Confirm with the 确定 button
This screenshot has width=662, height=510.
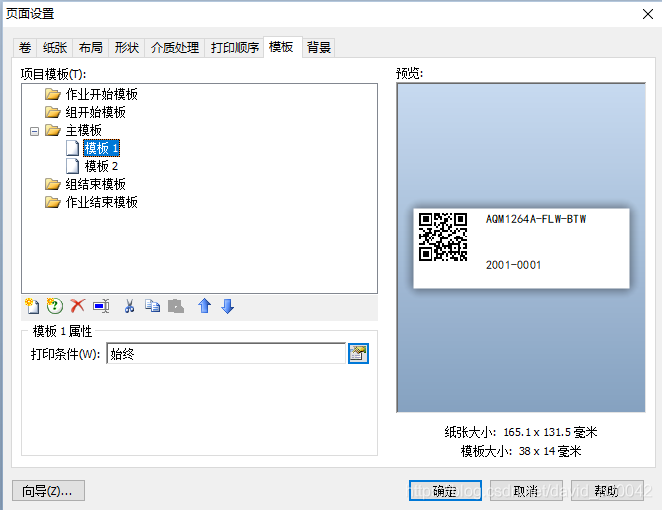click(x=445, y=491)
